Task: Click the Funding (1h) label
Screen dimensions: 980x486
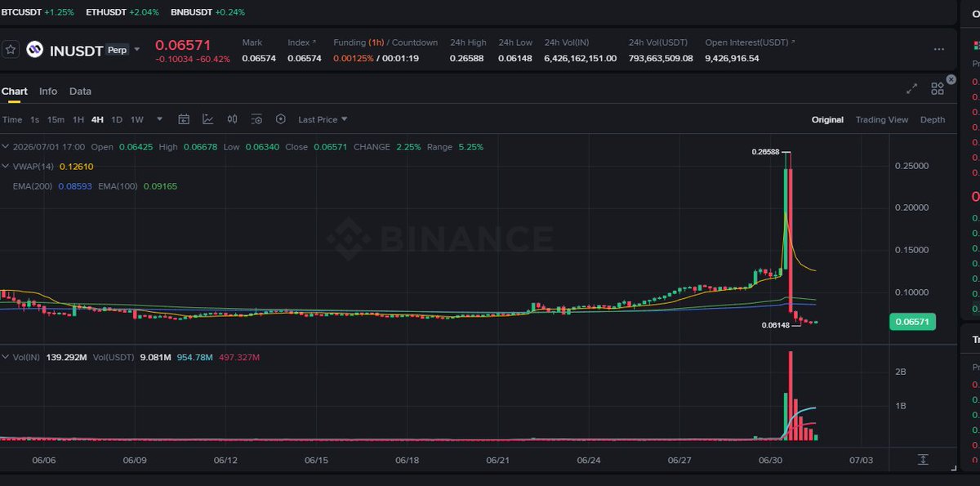Action: (x=359, y=42)
